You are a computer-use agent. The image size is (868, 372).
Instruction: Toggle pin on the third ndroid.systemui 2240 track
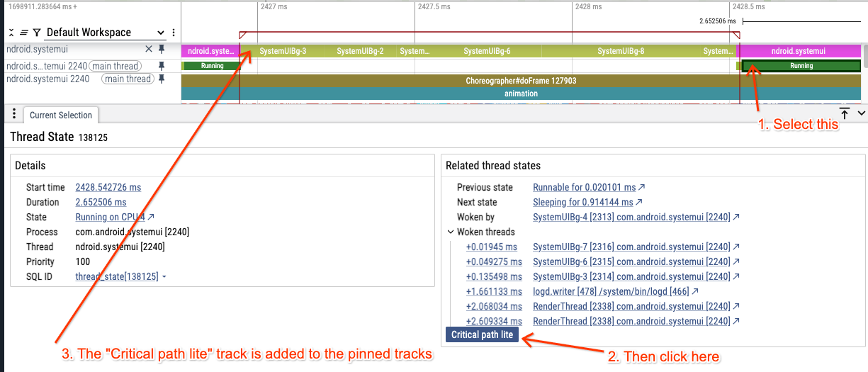point(162,79)
